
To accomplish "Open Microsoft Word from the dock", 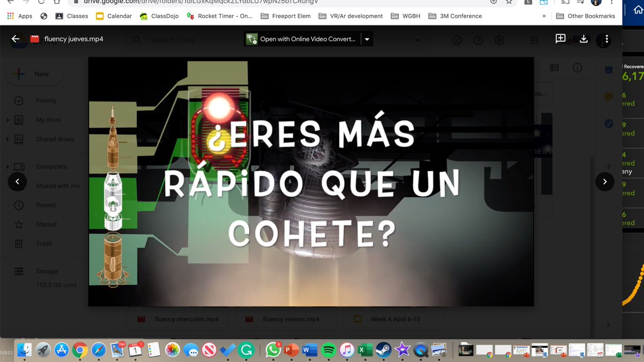I will point(310,350).
